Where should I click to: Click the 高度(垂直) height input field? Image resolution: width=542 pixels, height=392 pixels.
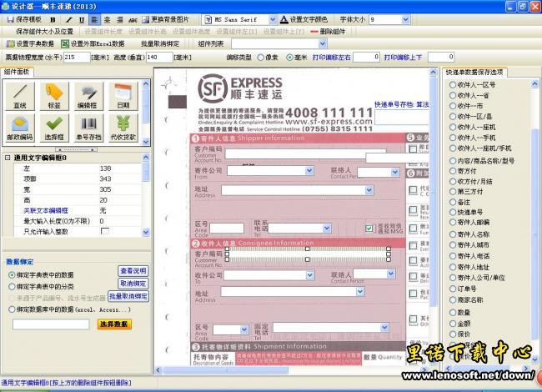pyautogui.click(x=159, y=58)
